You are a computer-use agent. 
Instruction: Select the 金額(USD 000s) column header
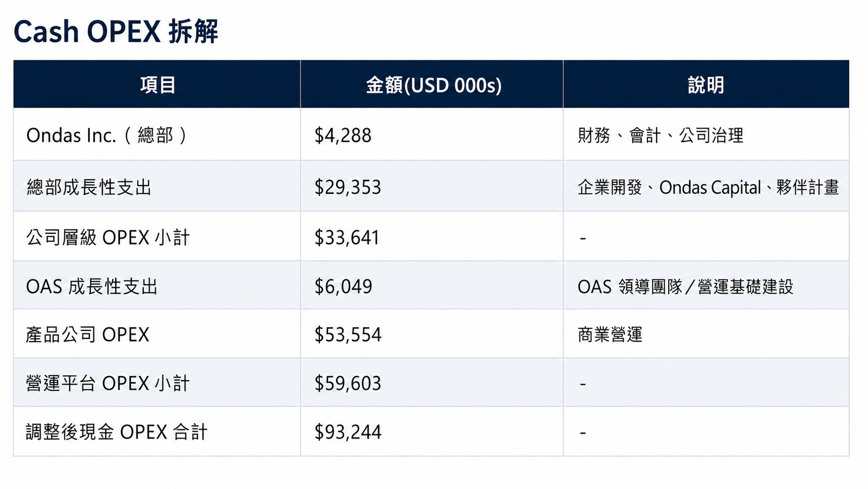click(x=433, y=85)
